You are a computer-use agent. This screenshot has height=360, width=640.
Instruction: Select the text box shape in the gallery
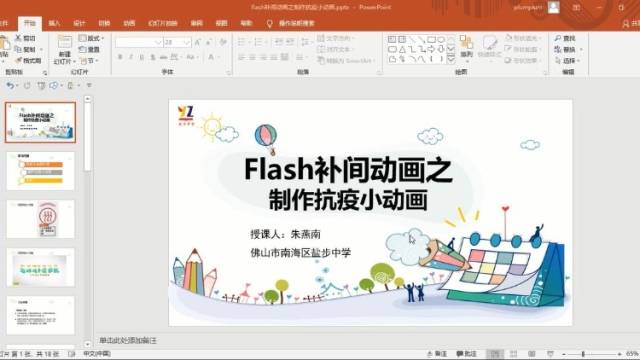point(392,39)
